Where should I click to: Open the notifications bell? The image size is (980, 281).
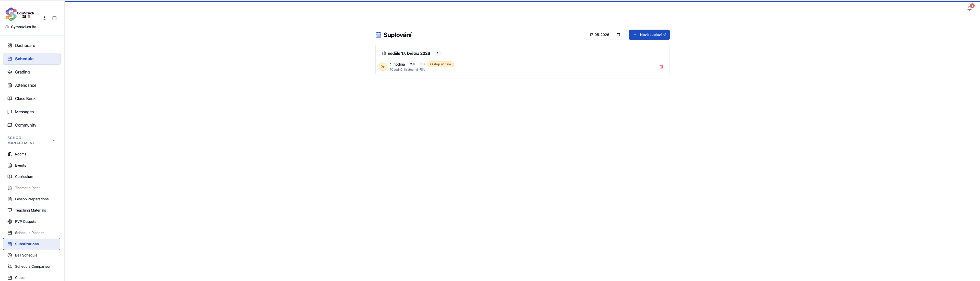pyautogui.click(x=969, y=8)
